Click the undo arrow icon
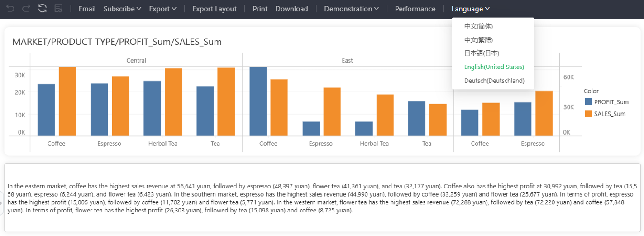This screenshot has width=644, height=236. [x=10, y=9]
